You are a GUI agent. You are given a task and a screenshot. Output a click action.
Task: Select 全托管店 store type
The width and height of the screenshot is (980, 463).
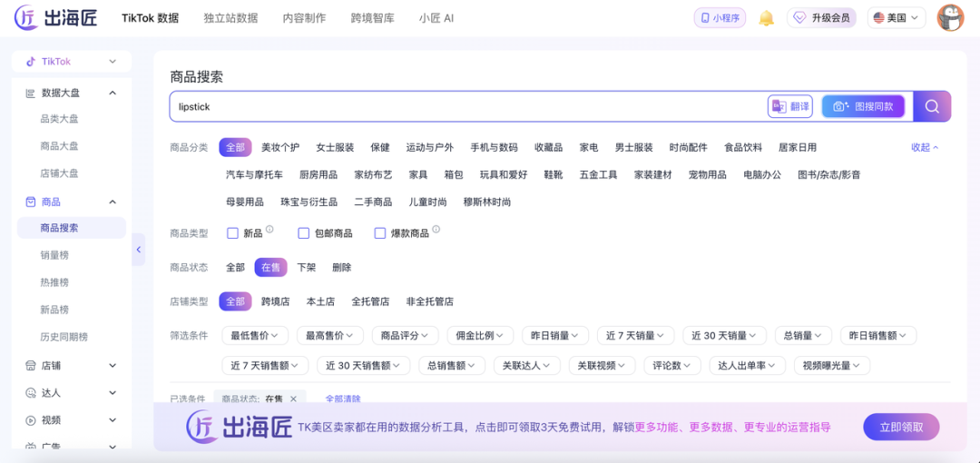click(370, 301)
